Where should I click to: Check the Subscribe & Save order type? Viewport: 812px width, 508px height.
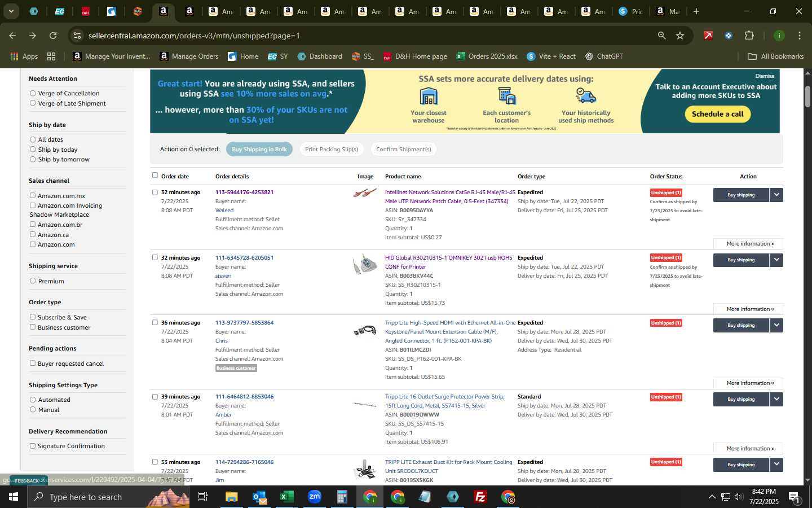[x=33, y=317]
